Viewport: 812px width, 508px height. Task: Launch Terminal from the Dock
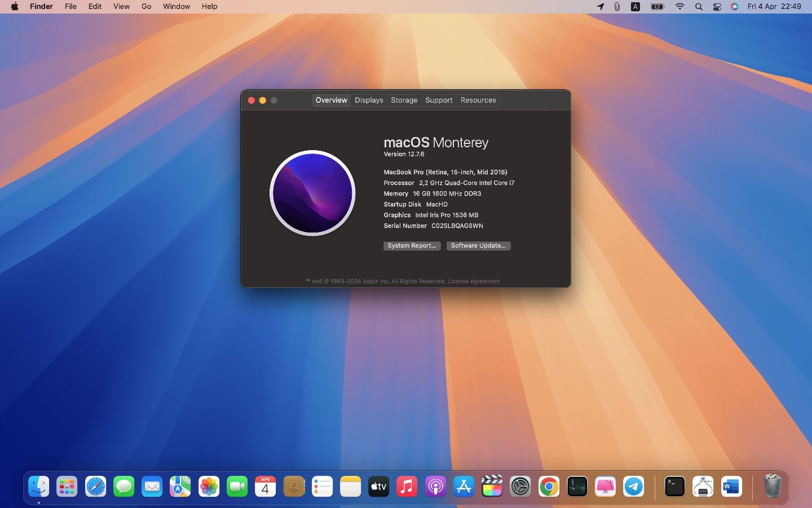click(x=675, y=486)
